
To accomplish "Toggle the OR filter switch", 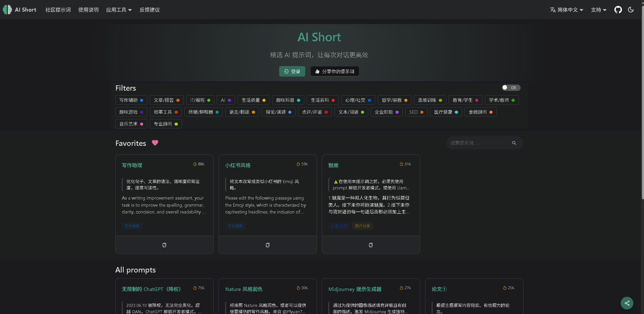I will pos(511,88).
